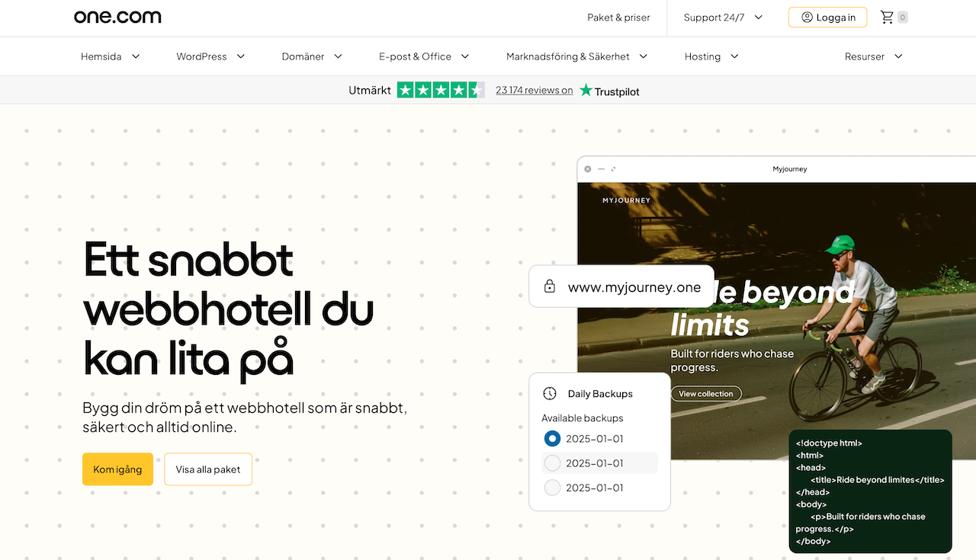976x560 pixels.
Task: Click the padlock icon beside www.myjourney.one
Action: coord(549,286)
